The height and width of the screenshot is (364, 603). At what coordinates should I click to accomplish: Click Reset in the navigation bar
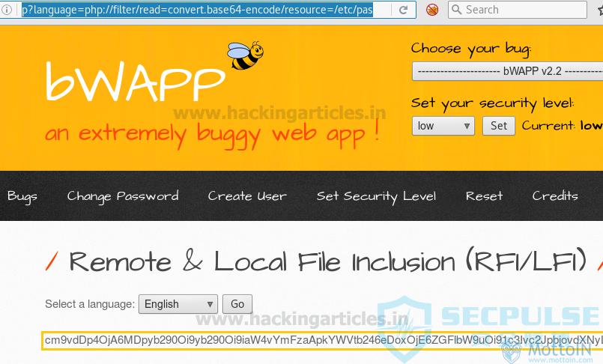click(x=484, y=196)
